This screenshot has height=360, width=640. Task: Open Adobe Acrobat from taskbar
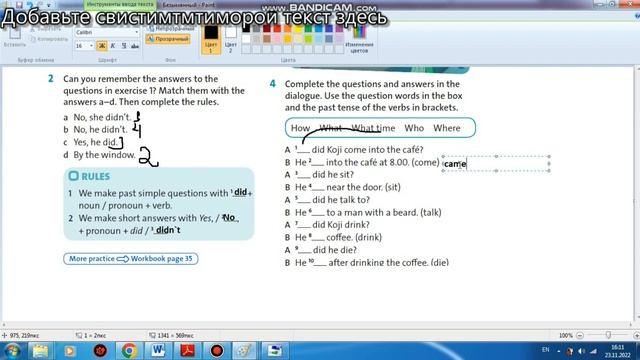pos(187,351)
